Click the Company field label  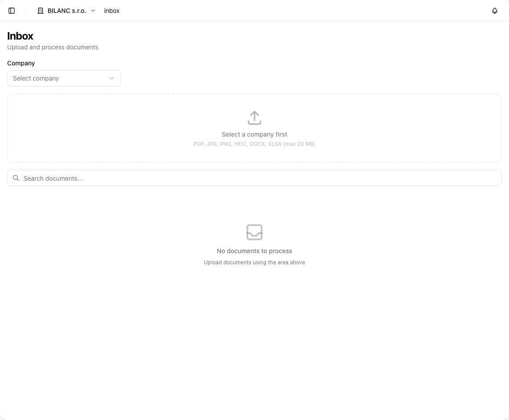tap(21, 63)
